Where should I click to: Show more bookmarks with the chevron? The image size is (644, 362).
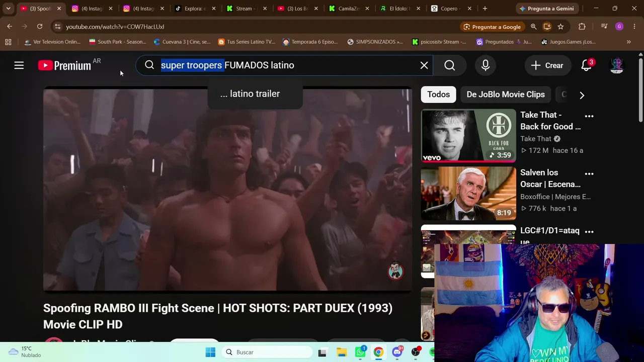point(628,42)
